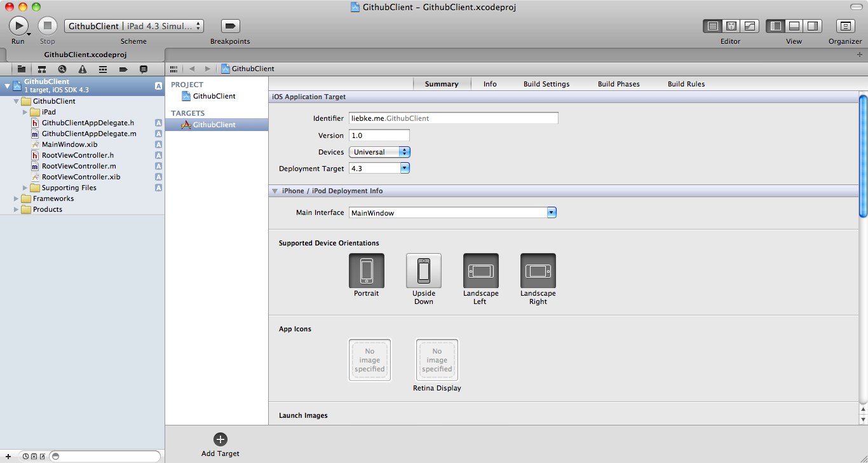Switch to the Version editor

pyautogui.click(x=750, y=26)
